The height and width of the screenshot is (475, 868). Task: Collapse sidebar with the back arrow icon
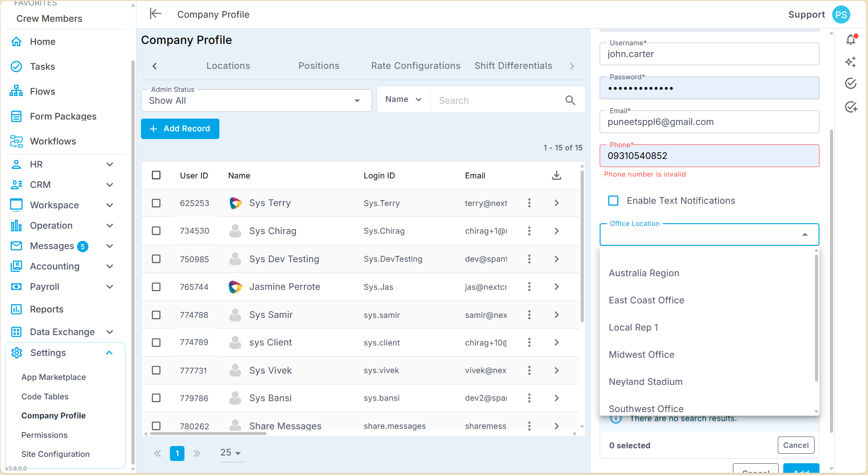click(x=155, y=14)
